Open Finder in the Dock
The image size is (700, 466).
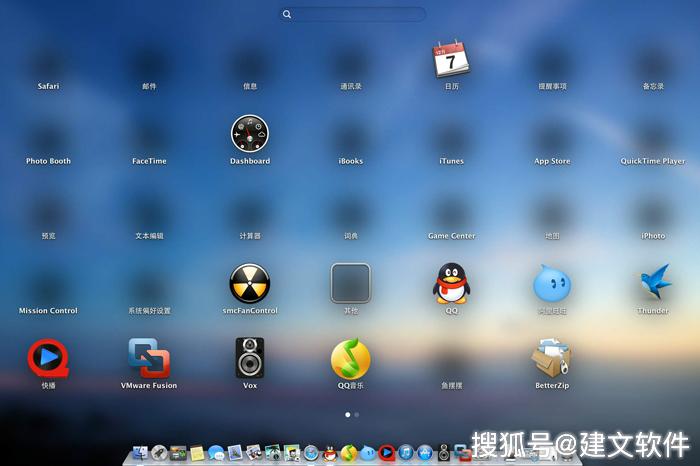[140, 453]
